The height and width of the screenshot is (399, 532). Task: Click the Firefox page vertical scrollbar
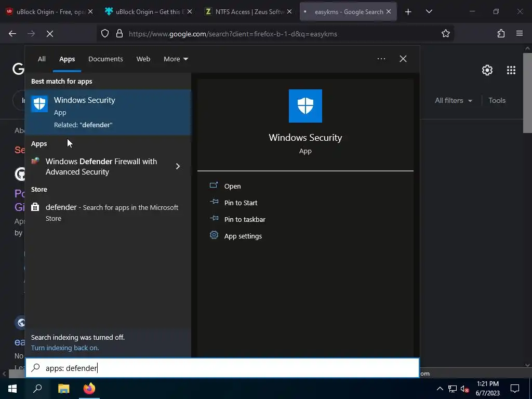(527, 92)
